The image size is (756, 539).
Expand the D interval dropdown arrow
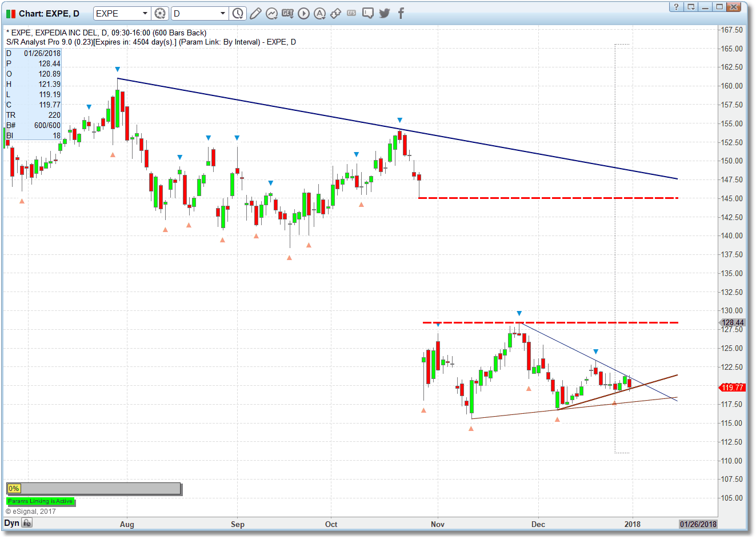223,13
